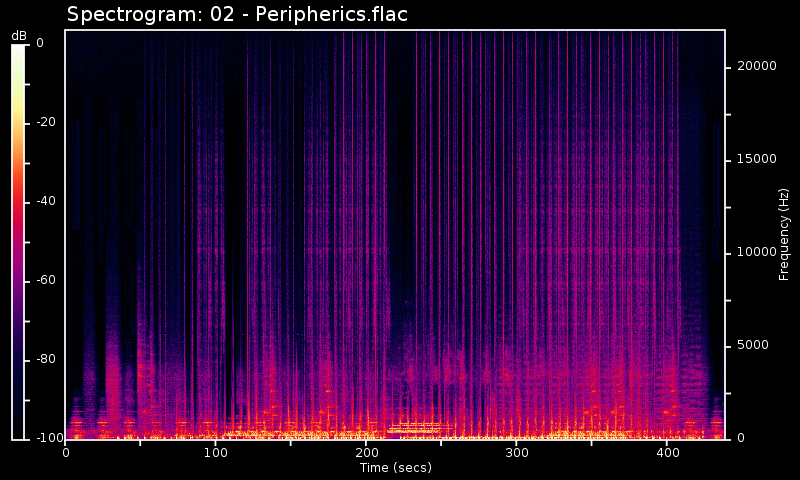
Task: Click the '-20' dB scale label
Action: [39, 122]
